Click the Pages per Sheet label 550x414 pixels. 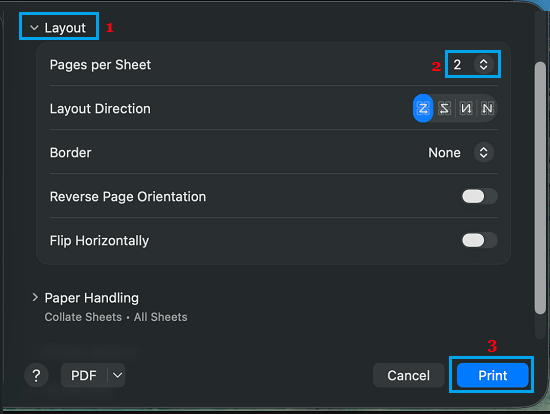[x=100, y=65]
